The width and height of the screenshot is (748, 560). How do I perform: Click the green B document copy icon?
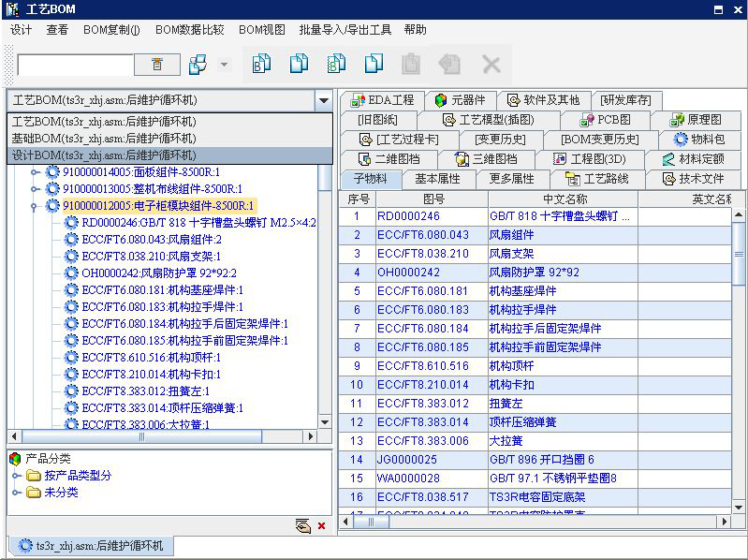point(336,64)
